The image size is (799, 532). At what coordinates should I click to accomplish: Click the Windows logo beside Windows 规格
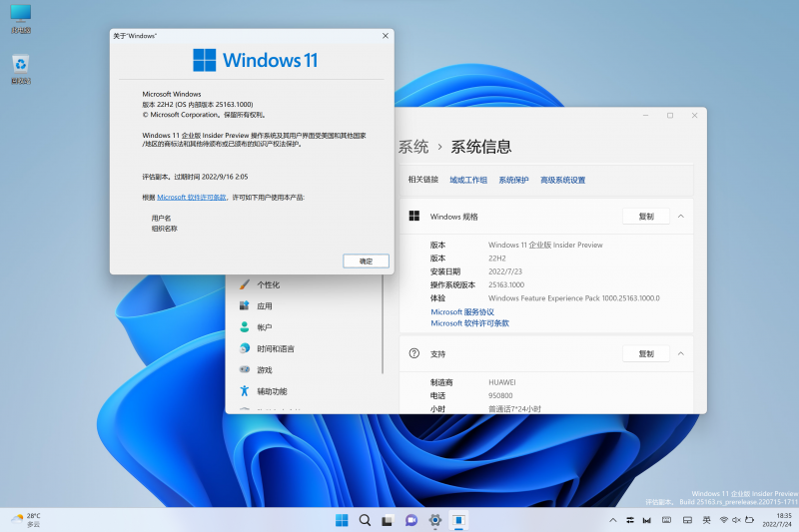click(x=414, y=216)
